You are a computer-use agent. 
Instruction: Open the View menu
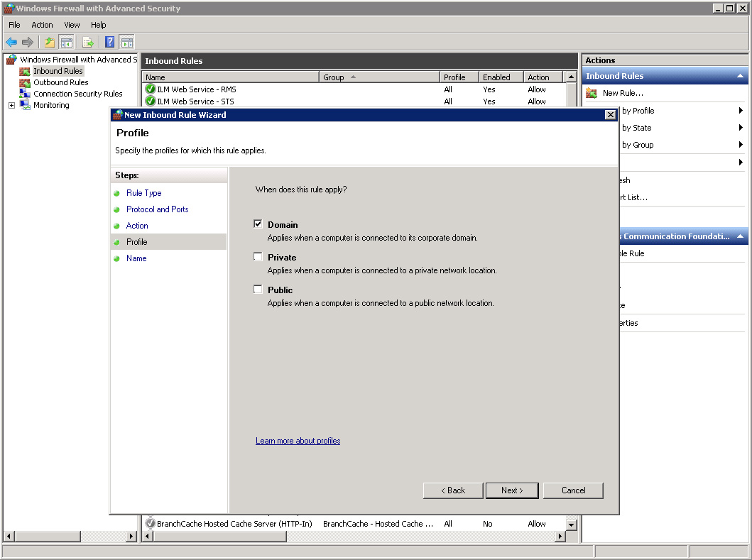[72, 25]
